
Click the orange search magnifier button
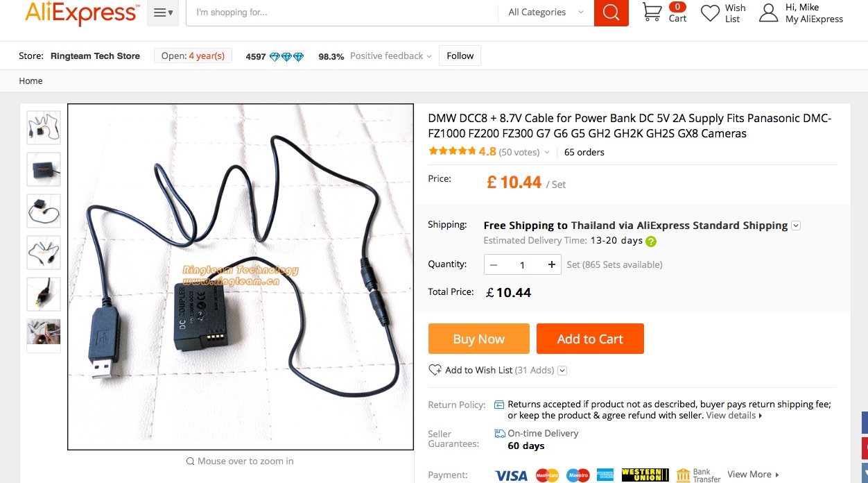point(611,12)
